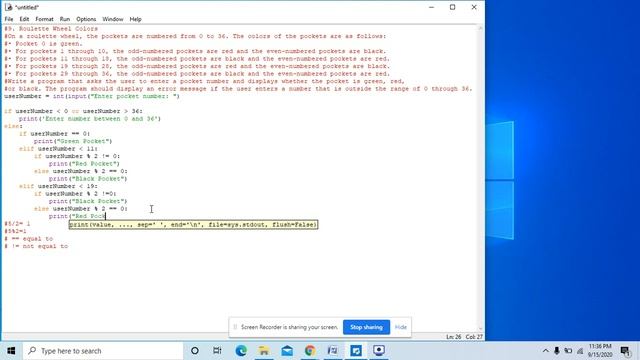Click the 'Ln: 26' status bar entry
This screenshot has width=640, height=360.
453,337
